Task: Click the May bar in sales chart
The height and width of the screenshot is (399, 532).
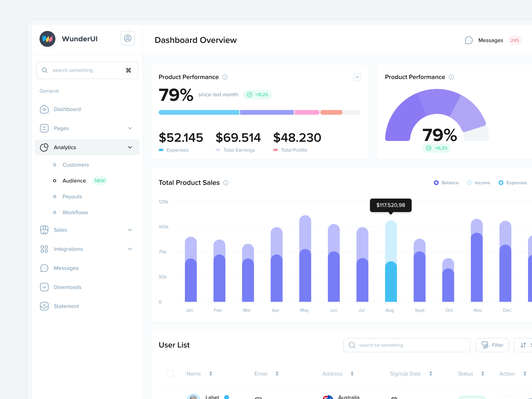Action: (305, 259)
